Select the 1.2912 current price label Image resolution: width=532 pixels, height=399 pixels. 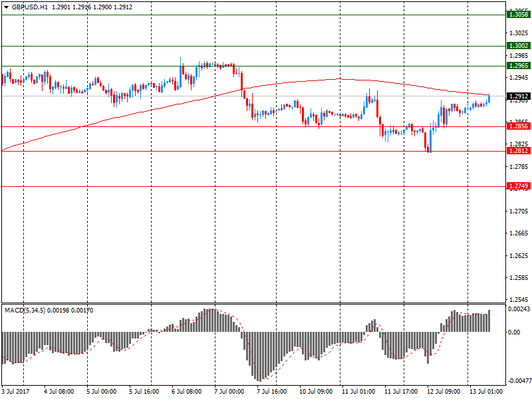coord(519,96)
